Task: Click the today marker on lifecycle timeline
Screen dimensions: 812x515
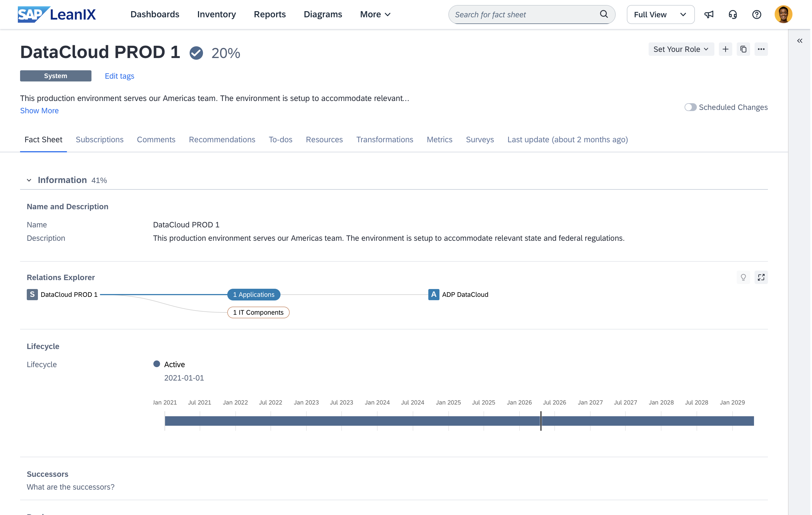Action: click(x=541, y=421)
